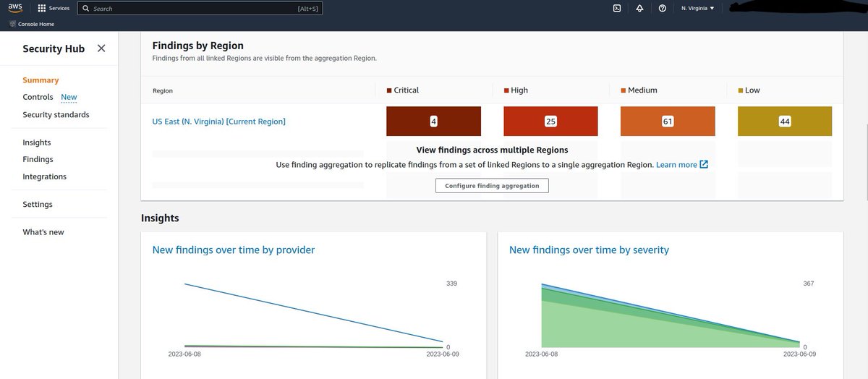Open Insights in the sidebar

click(x=37, y=142)
